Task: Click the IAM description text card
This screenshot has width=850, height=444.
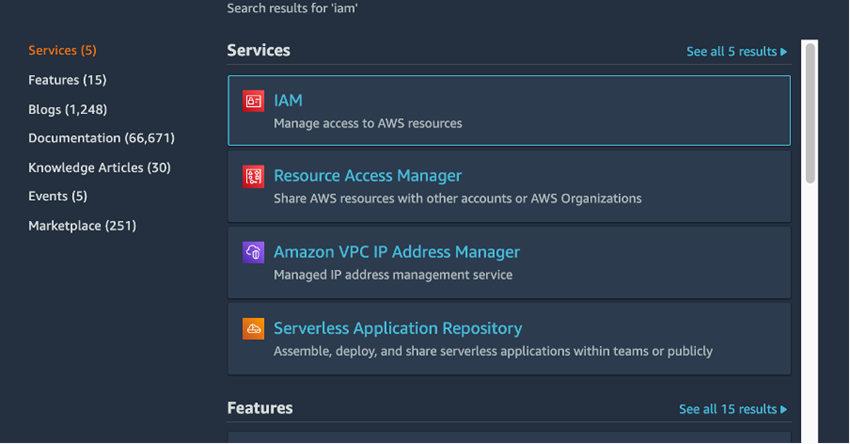Action: coord(367,124)
